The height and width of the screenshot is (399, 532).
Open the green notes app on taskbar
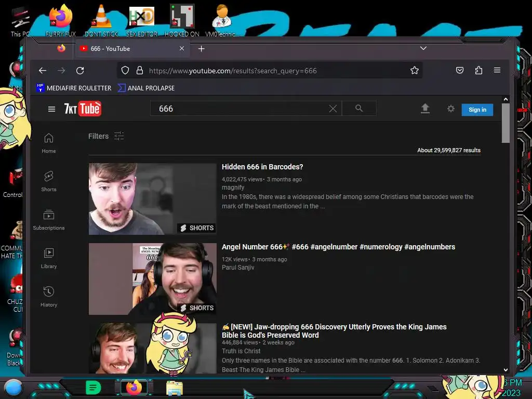[x=94, y=388]
